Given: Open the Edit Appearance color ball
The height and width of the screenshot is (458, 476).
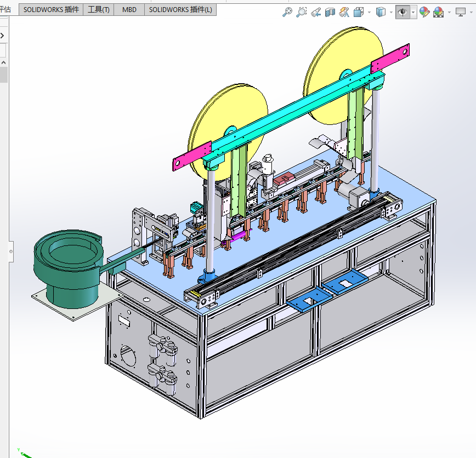Looking at the screenshot, I should point(424,12).
